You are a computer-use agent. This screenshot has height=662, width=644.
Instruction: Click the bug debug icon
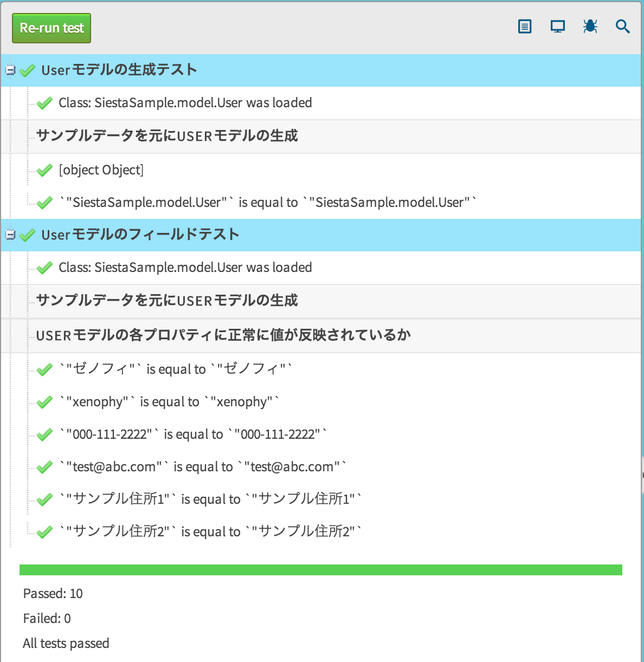tap(590, 26)
